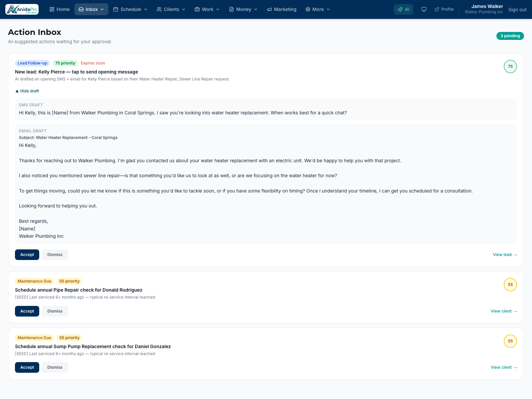Screen dimensions: 532x399
Task: Click the Work briefcase icon
Action: [197, 9]
